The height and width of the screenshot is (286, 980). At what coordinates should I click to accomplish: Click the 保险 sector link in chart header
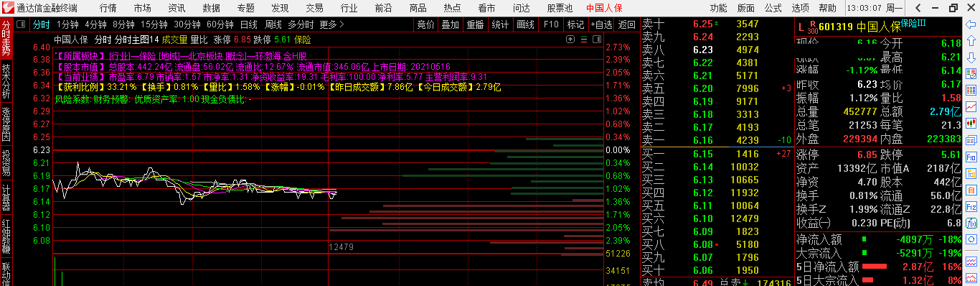303,40
